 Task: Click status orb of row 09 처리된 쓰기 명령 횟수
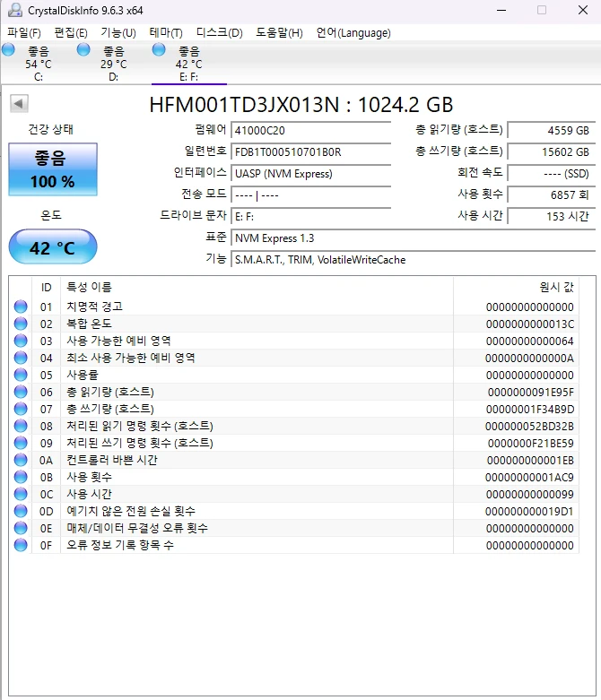tap(21, 443)
